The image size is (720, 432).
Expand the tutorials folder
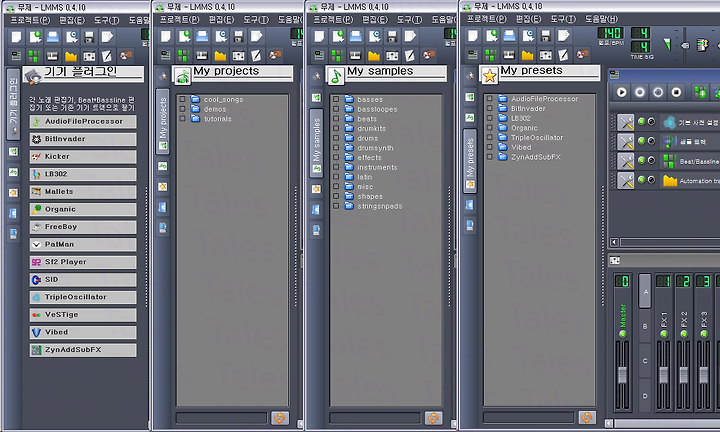tap(182, 118)
